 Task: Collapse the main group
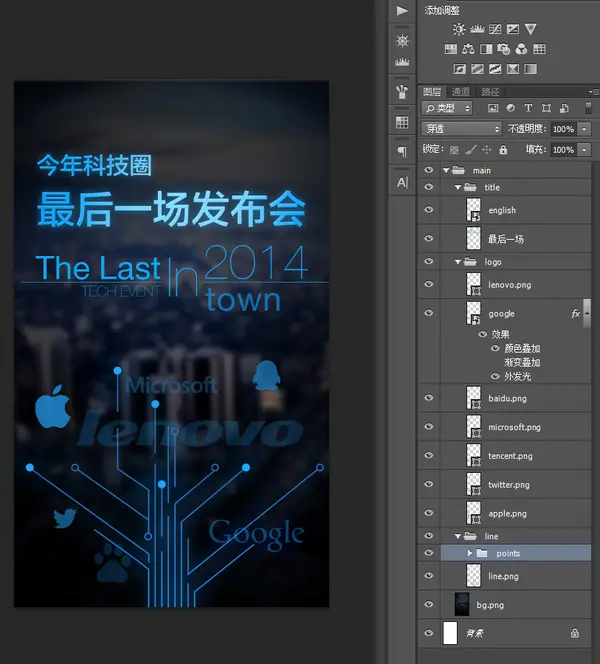click(x=446, y=170)
